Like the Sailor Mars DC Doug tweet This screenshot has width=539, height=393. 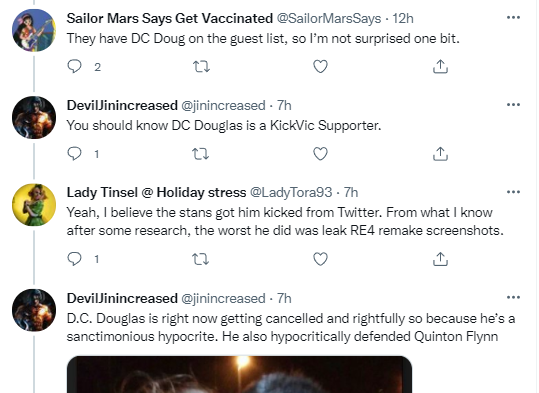coord(320,66)
